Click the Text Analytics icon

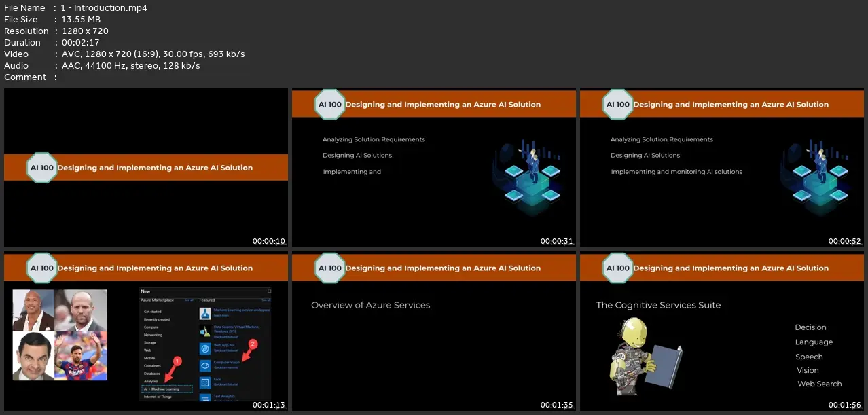pyautogui.click(x=205, y=397)
